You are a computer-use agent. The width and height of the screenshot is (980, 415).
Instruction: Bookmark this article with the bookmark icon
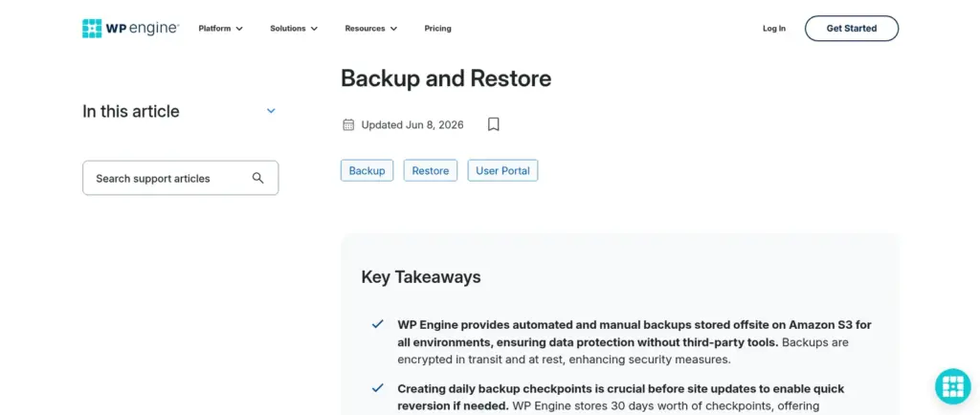pyautogui.click(x=493, y=124)
